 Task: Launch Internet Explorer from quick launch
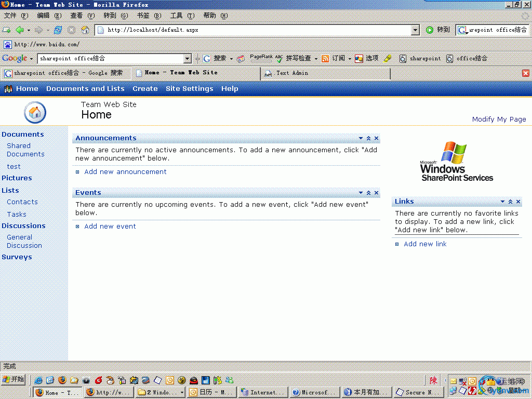pyautogui.click(x=38, y=380)
